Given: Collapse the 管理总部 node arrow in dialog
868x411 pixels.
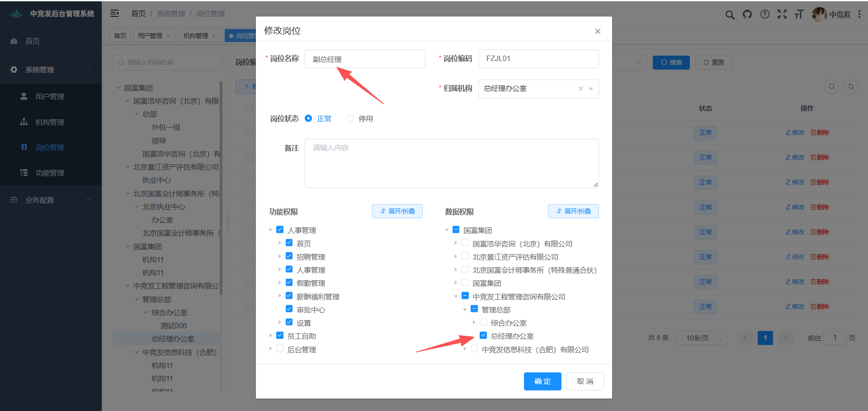Looking at the screenshot, I should pyautogui.click(x=465, y=310).
